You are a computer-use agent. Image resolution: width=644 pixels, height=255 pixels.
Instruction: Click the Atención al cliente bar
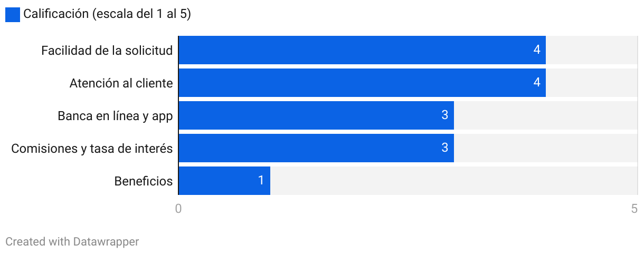click(x=362, y=83)
